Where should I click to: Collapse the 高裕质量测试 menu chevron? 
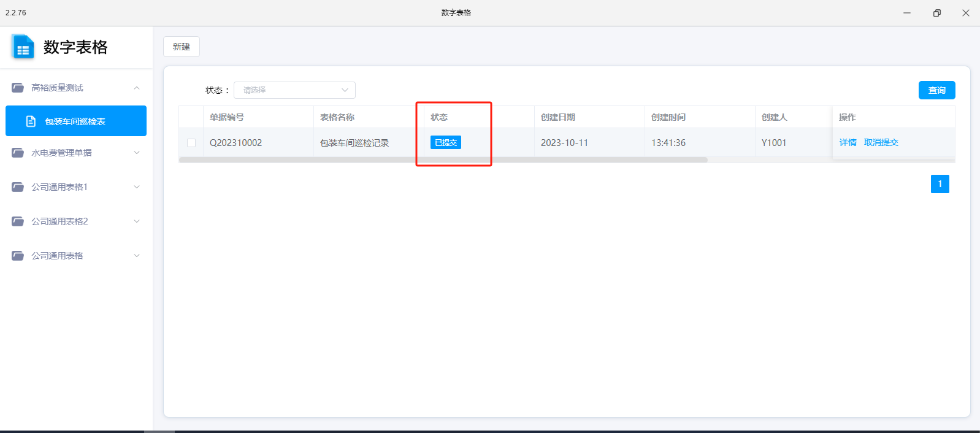pyautogui.click(x=137, y=88)
